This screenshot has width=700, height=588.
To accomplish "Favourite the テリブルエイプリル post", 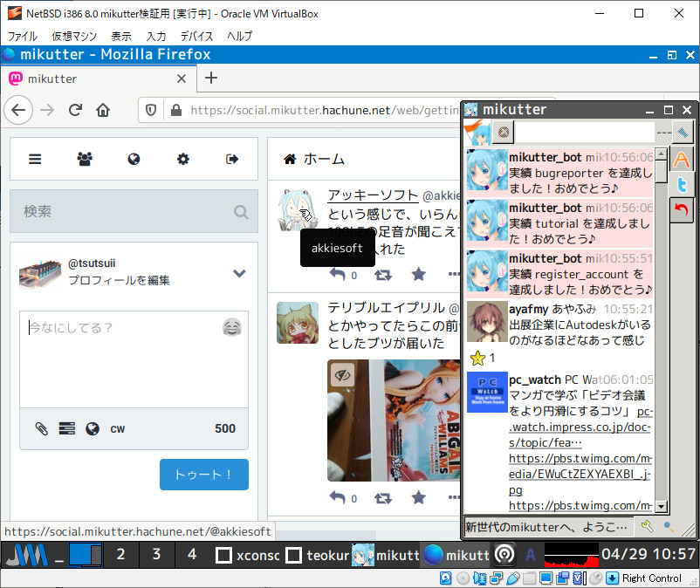I will tap(419, 497).
